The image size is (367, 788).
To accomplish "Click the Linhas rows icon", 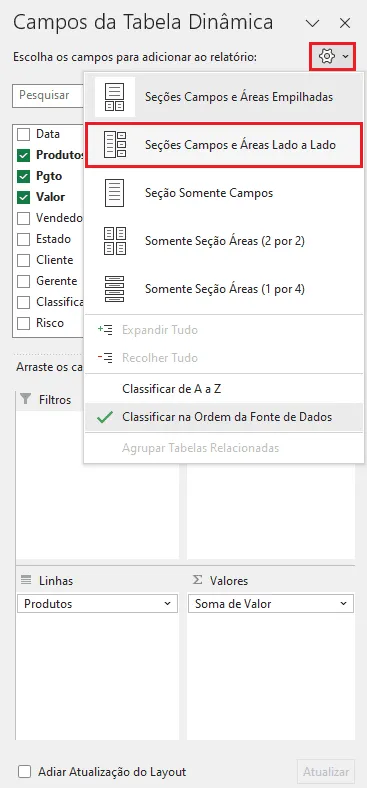I will (26, 580).
